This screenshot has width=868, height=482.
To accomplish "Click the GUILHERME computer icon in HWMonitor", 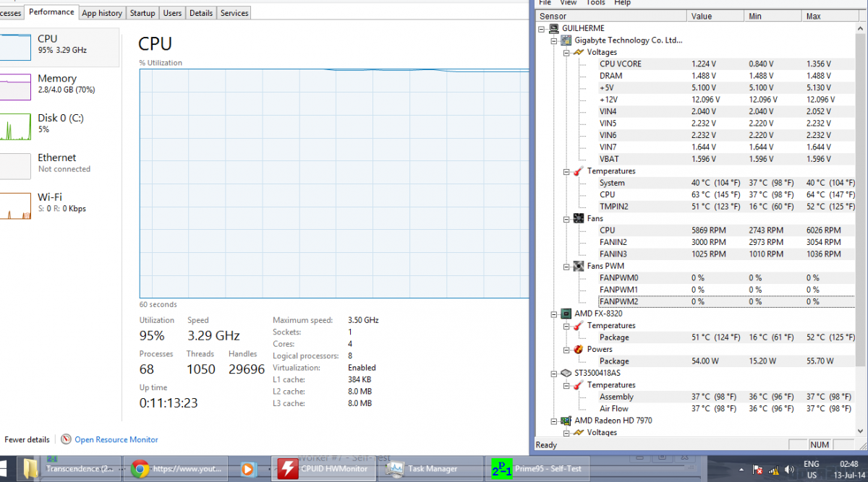I will (554, 28).
